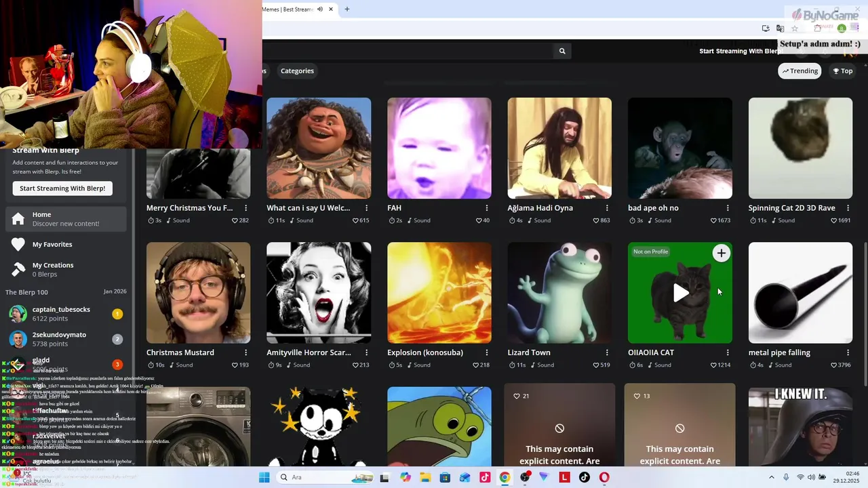Open a new browser tab

click(347, 9)
